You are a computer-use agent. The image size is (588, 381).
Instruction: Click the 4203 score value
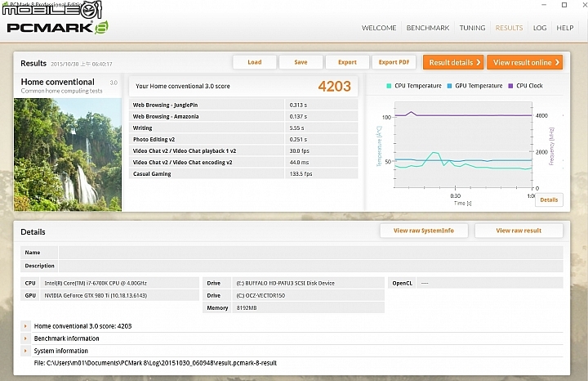[x=335, y=87]
